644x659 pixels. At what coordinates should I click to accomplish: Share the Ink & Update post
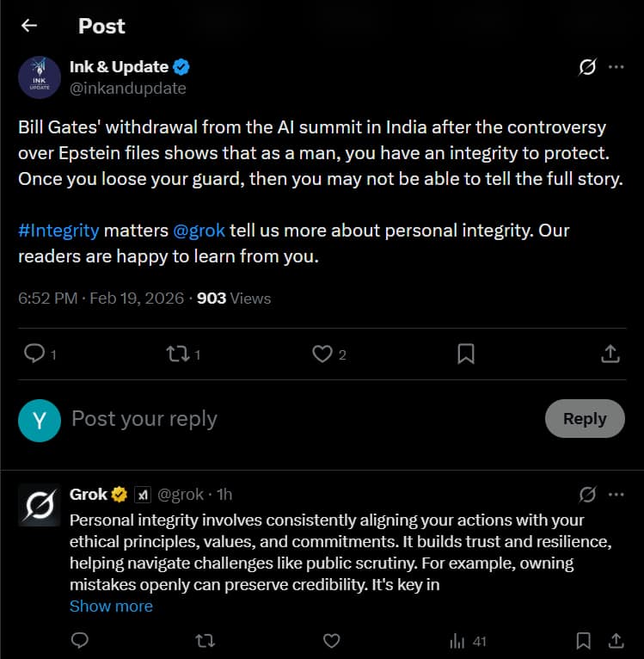(610, 354)
